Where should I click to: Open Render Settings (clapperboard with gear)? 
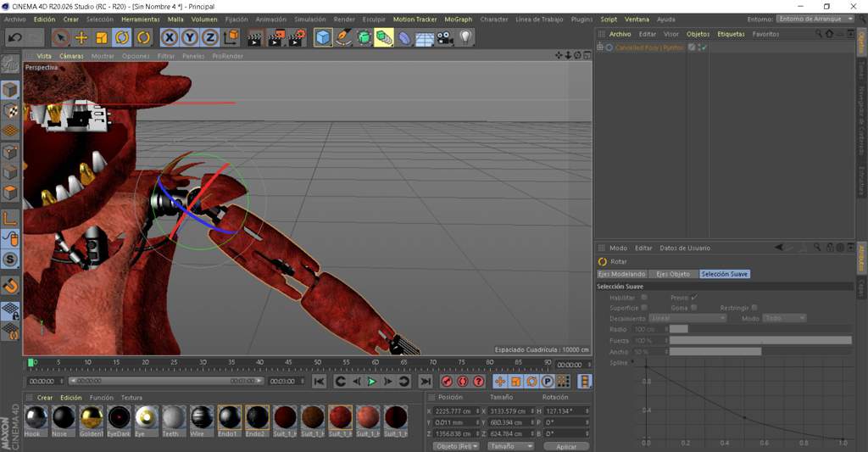pyautogui.click(x=297, y=38)
